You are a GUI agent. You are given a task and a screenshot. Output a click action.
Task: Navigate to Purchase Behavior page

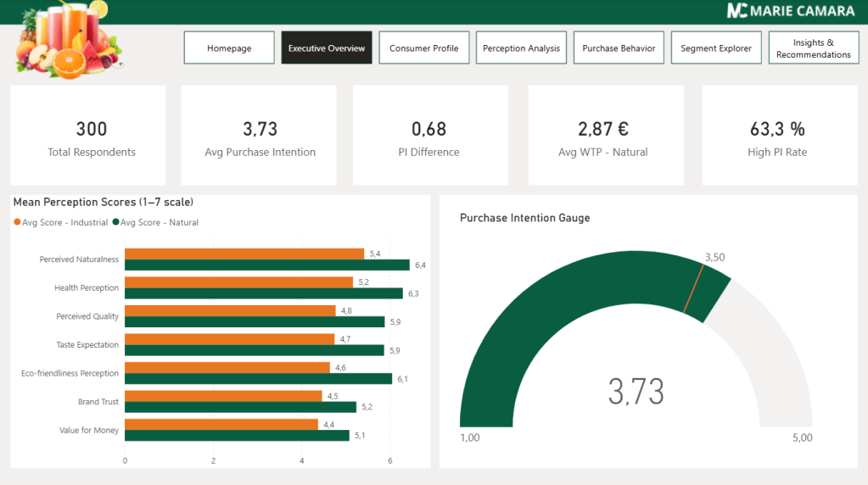pyautogui.click(x=619, y=48)
